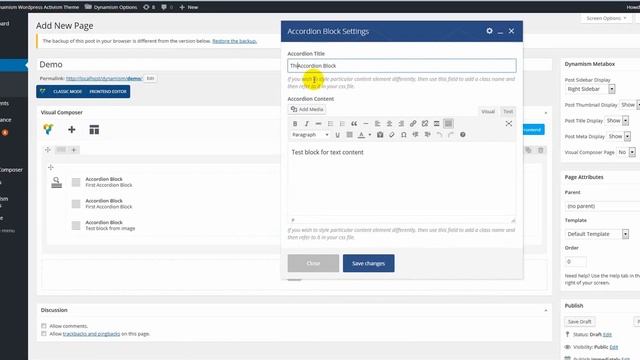This screenshot has height=360, width=640.
Task: Add a column with the small row plus button
Action: click(74, 150)
